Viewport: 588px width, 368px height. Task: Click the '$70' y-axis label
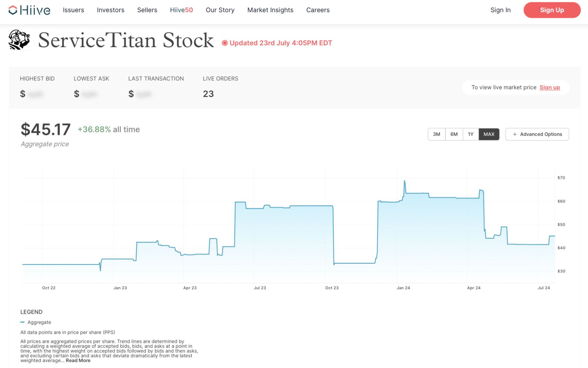[x=561, y=178]
